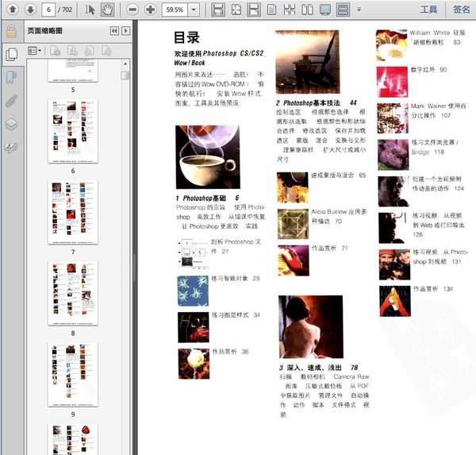Expand the thumbnails pane with right arrow

click(125, 31)
